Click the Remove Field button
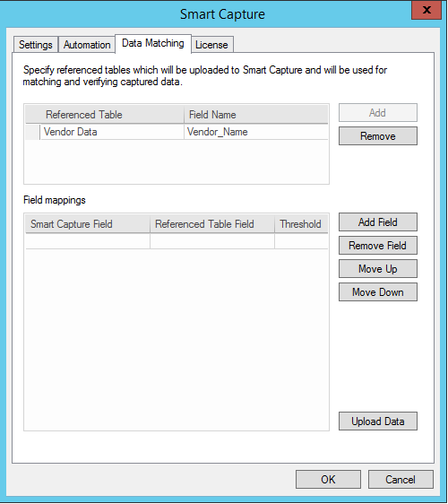 [378, 246]
